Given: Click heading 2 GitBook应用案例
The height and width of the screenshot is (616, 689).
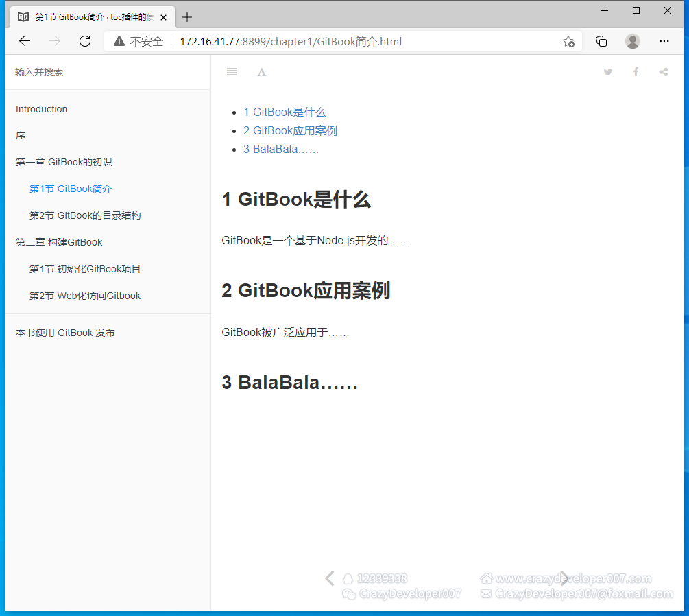Looking at the screenshot, I should pyautogui.click(x=306, y=291).
